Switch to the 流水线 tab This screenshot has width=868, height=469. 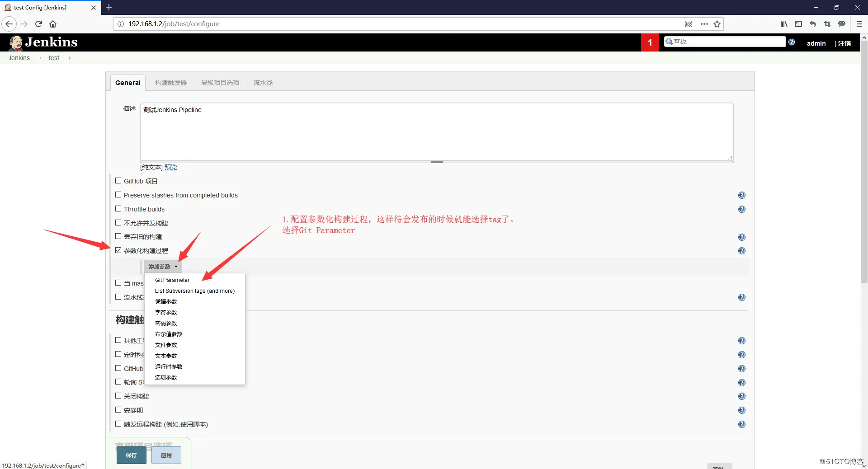[x=263, y=83]
